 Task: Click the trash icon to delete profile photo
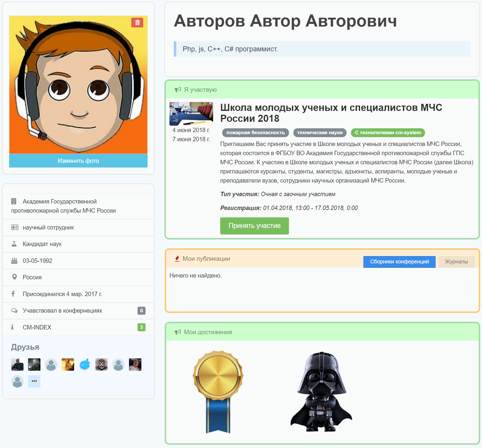click(x=138, y=23)
